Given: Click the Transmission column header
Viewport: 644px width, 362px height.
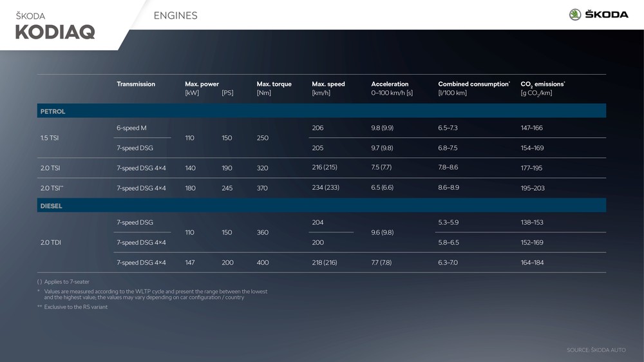Looking at the screenshot, I should (136, 84).
